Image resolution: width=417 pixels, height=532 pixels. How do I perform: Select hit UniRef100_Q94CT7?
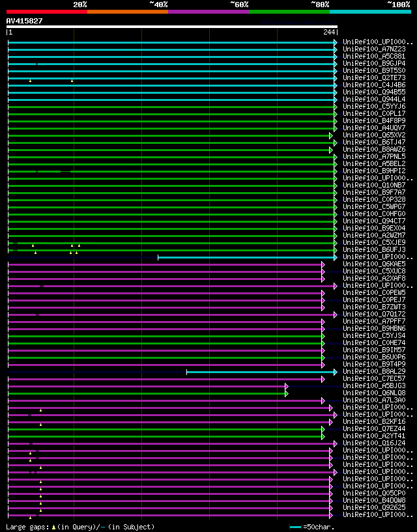pos(374,221)
